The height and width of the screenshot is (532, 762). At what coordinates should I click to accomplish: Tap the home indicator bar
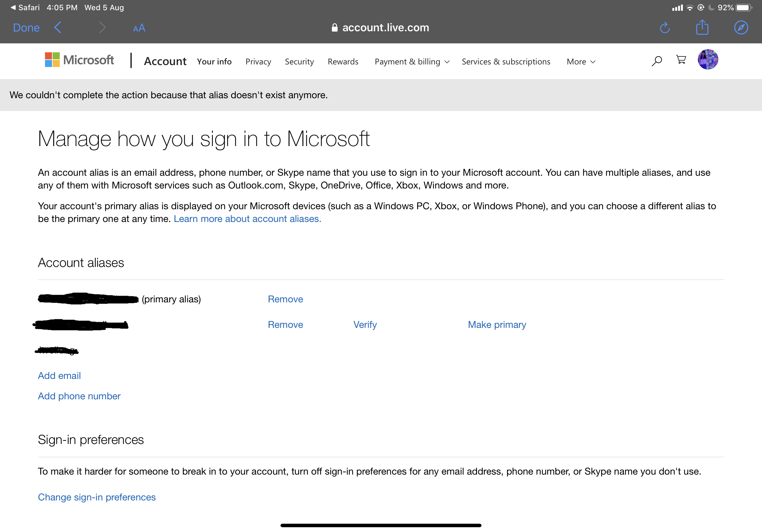[x=381, y=525]
